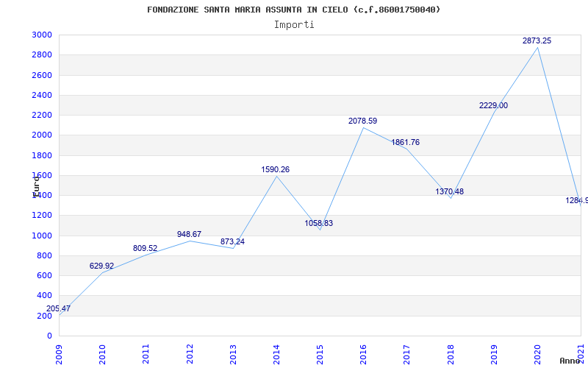Click the 2015 x-axis year label
Image resolution: width=588 pixels, height=368 pixels.
click(320, 354)
